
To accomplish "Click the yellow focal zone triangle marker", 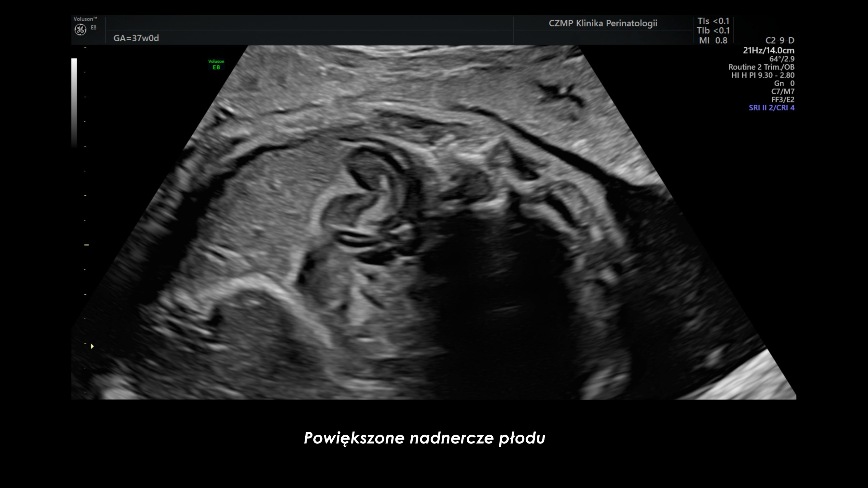I will click(x=92, y=346).
